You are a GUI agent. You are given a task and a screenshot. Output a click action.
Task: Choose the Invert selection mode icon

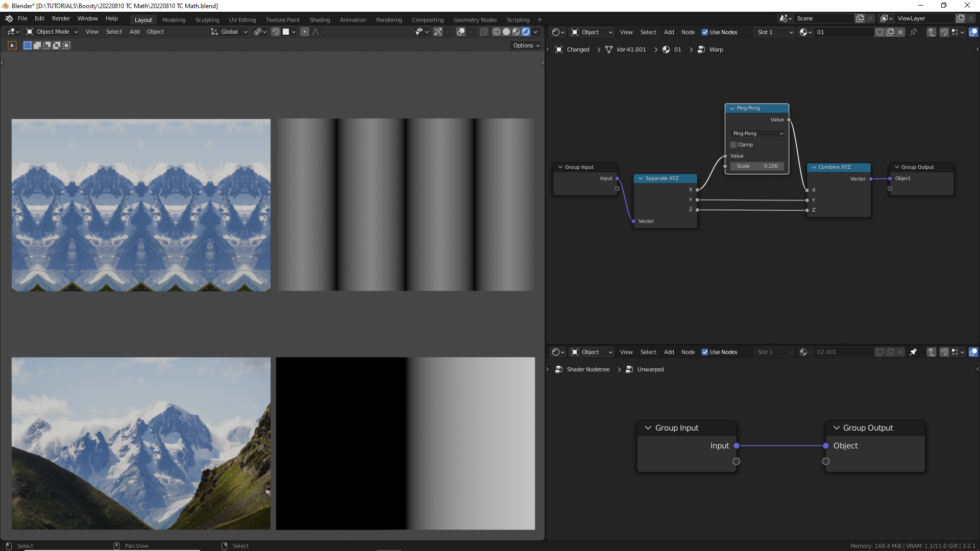pyautogui.click(x=57, y=45)
